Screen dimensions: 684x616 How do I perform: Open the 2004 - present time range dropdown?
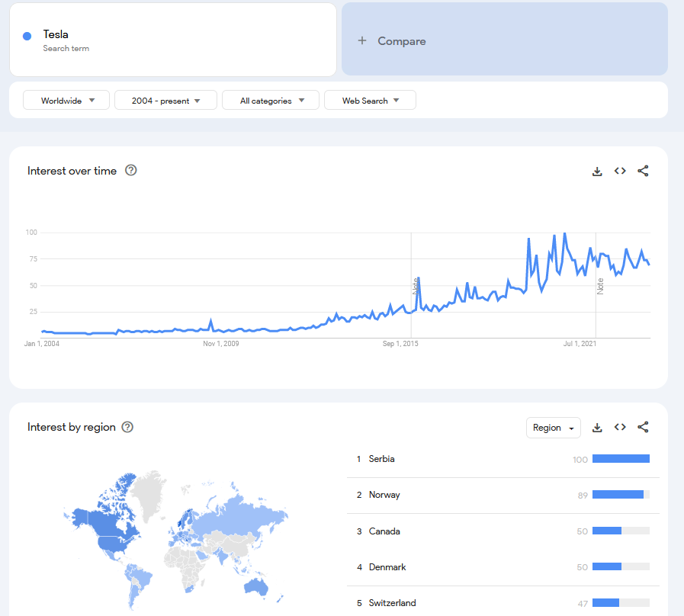tap(165, 101)
